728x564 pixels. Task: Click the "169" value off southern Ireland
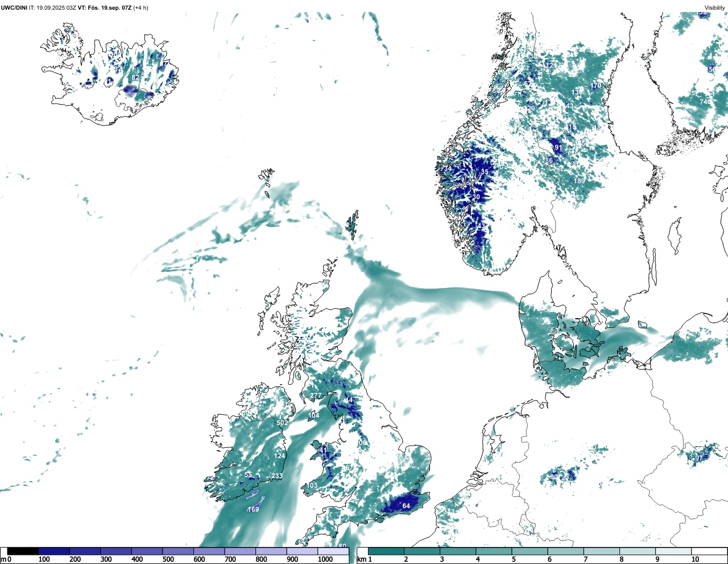(x=253, y=509)
